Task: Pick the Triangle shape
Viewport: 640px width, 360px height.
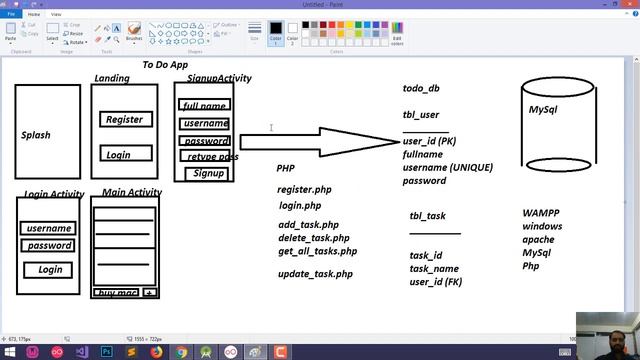Action: point(200,25)
